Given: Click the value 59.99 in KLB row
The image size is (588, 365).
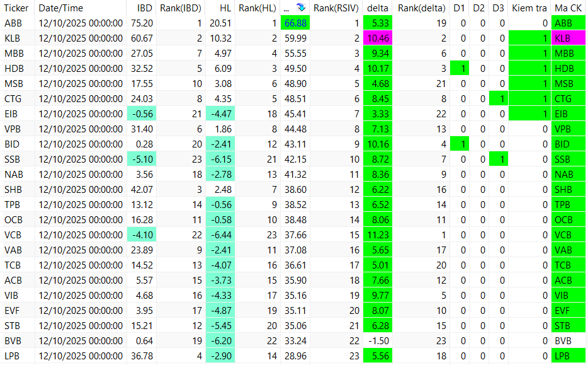Looking at the screenshot, I should tap(295, 38).
